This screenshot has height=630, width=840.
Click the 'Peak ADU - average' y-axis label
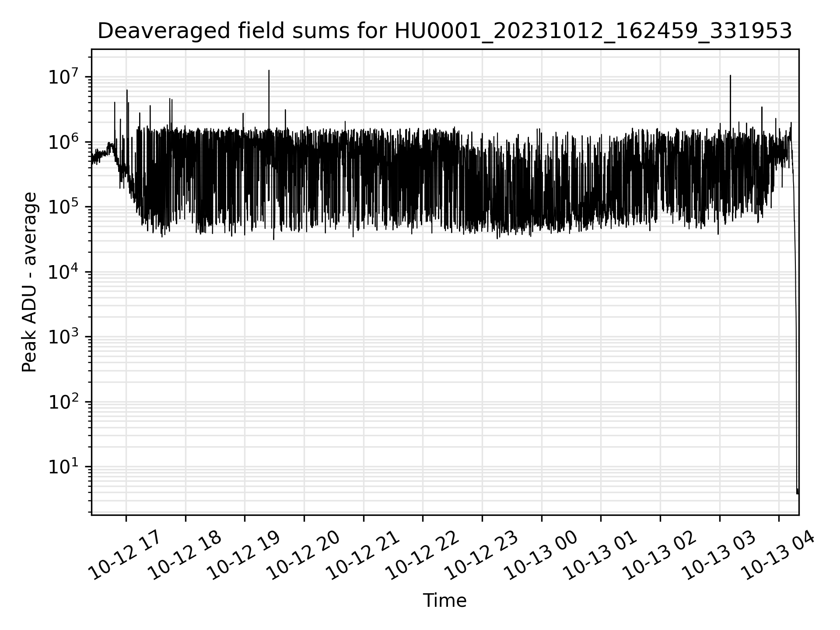pyautogui.click(x=29, y=282)
